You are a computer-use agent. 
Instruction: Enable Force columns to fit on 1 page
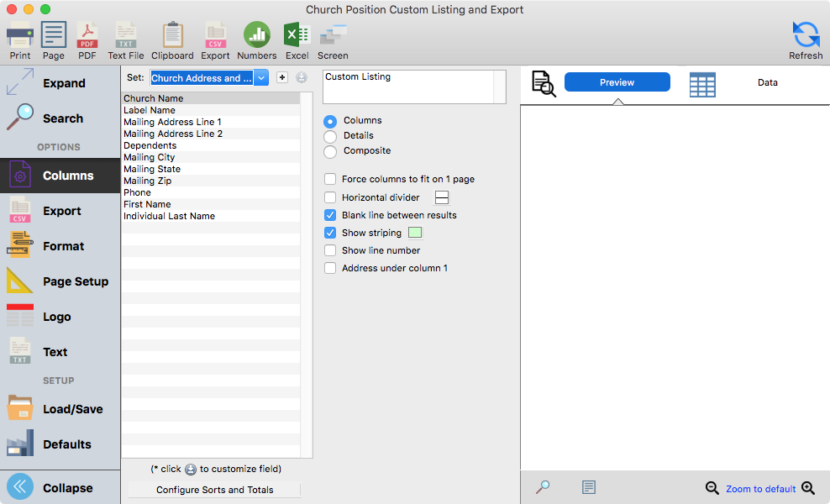pos(330,179)
